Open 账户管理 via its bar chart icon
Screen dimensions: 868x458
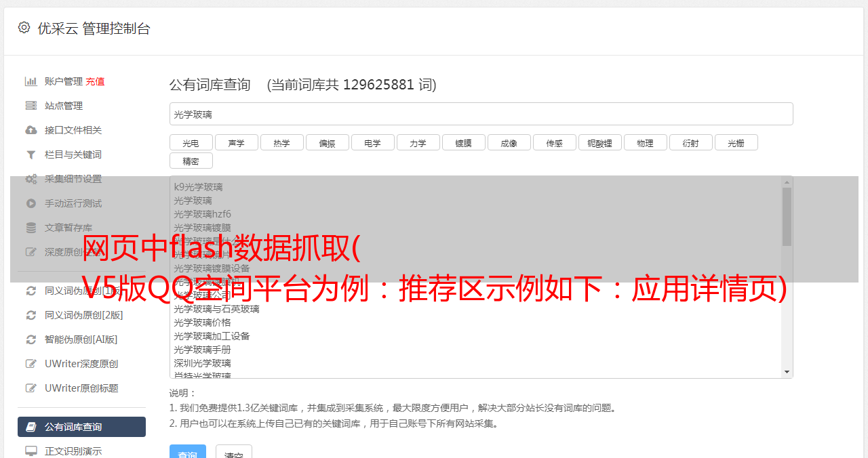31,81
